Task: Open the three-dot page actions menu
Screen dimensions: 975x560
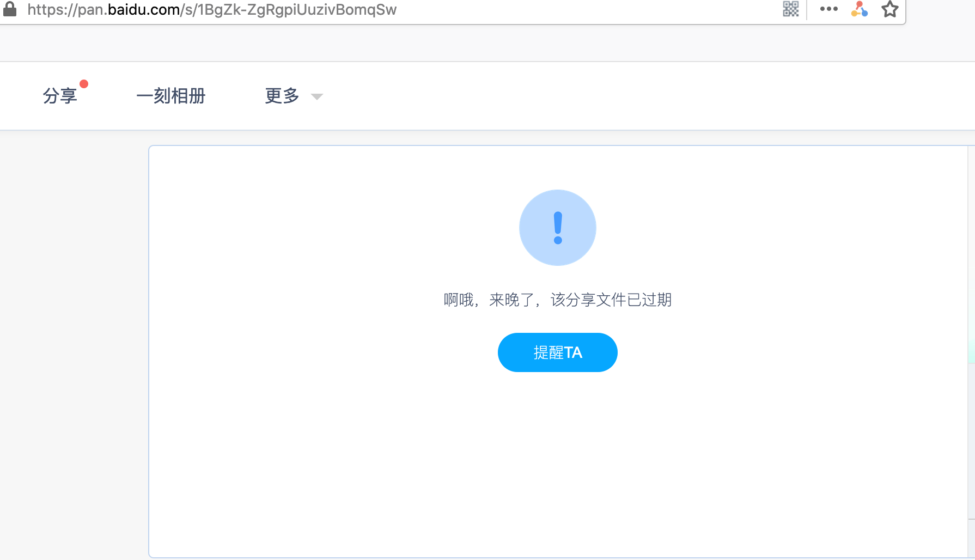Action: [x=828, y=9]
